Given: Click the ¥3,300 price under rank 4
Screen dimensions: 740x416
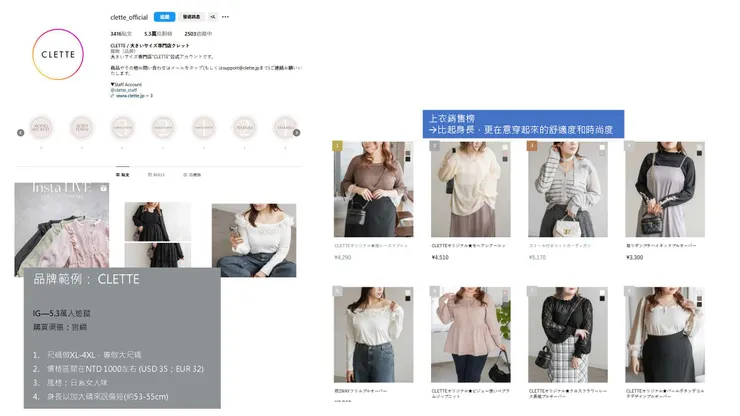Looking at the screenshot, I should tap(634, 257).
